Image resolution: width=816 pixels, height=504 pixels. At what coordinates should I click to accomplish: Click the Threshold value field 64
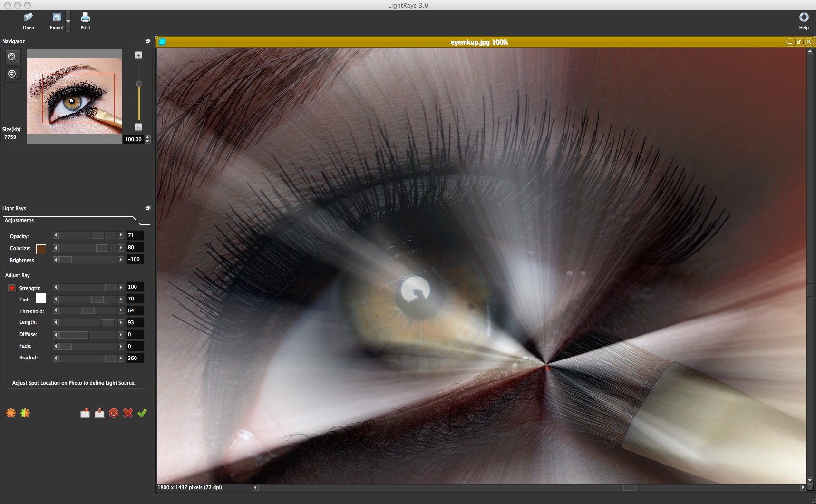click(135, 310)
